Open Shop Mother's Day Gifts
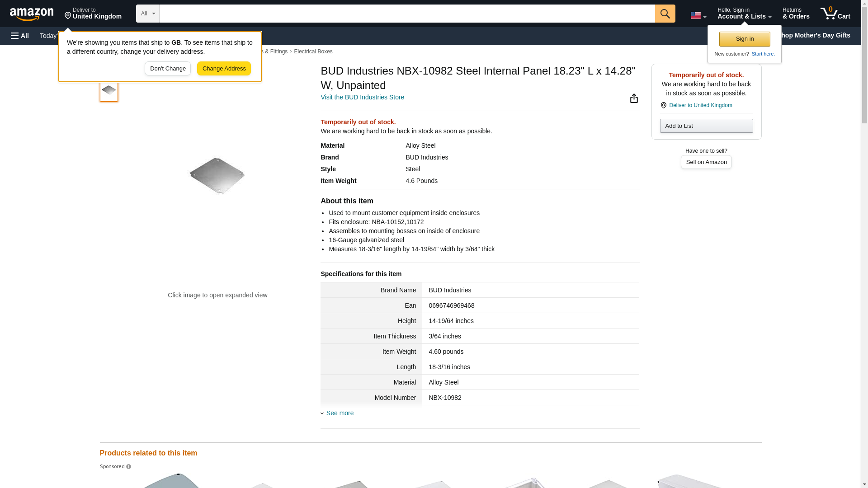 tap(817, 35)
